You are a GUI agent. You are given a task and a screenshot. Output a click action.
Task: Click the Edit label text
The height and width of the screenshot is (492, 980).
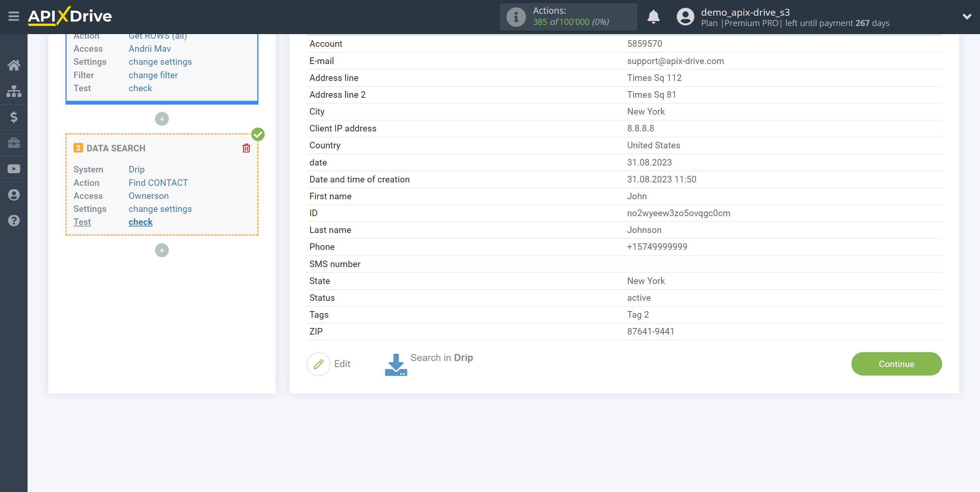(342, 364)
